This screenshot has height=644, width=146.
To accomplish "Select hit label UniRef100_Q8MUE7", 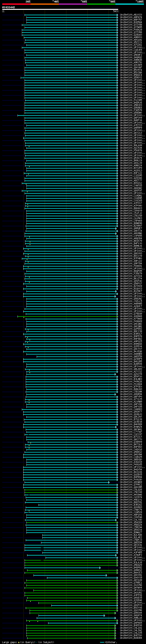I will pyautogui.click(x=131, y=228).
